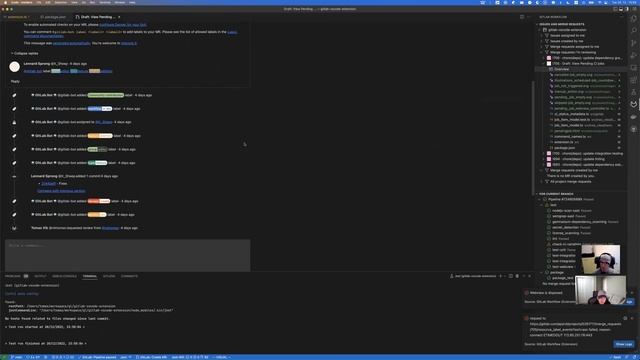Open the Apple menu in macOS menu bar
Viewport: 640px width, 360px height.
click(6, 2)
